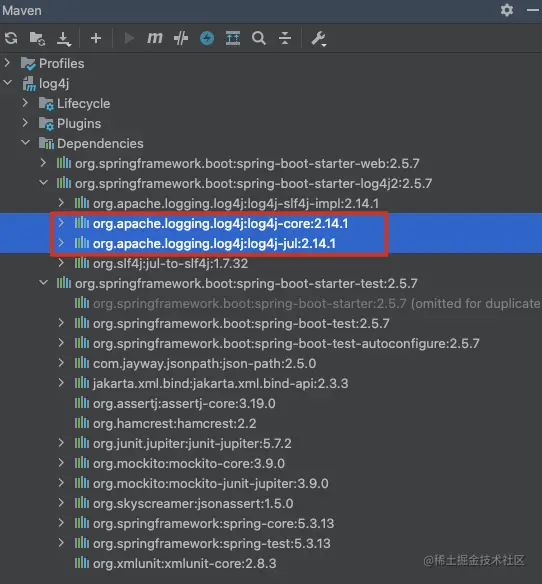Select org.mockito:mockito-core:3.9.0 text
542x584 pixels.
[x=188, y=464]
